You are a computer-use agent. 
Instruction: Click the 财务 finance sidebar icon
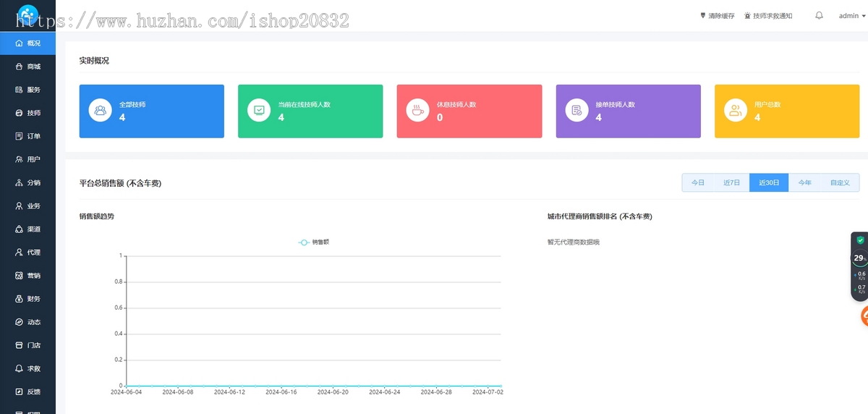point(20,299)
